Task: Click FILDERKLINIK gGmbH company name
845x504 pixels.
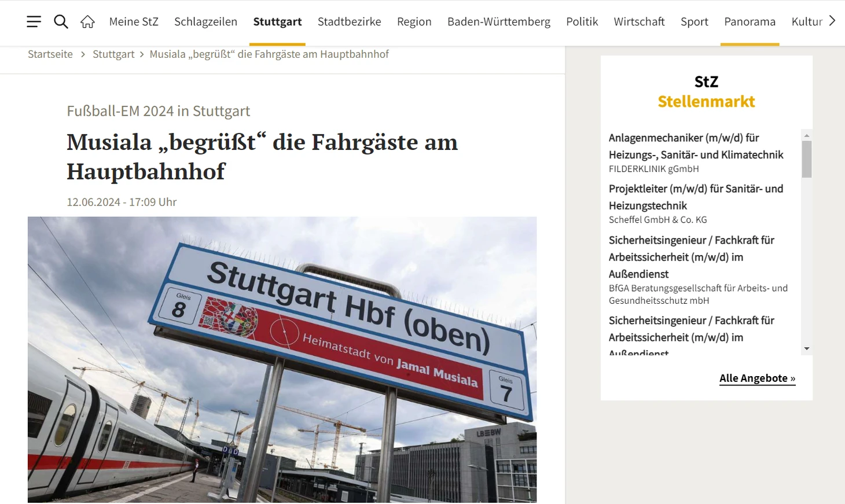Action: click(654, 169)
